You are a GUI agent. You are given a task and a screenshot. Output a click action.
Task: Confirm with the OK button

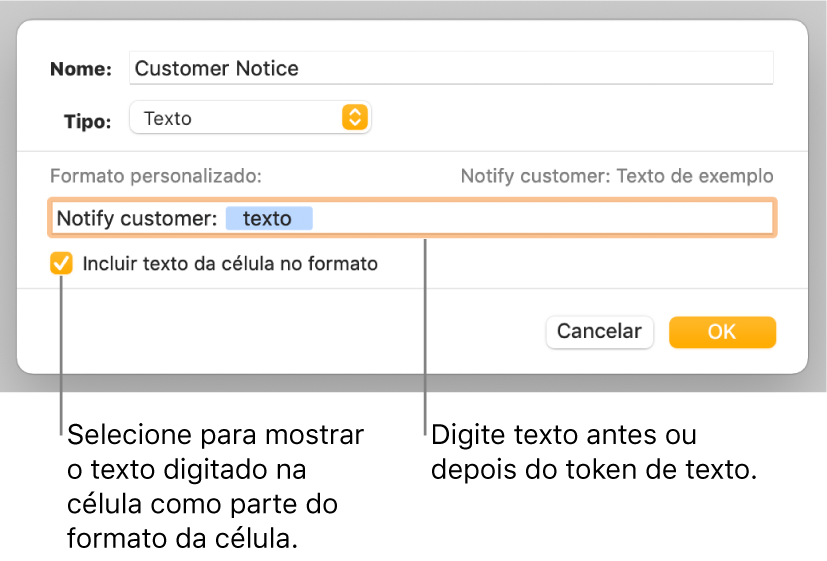tap(722, 332)
